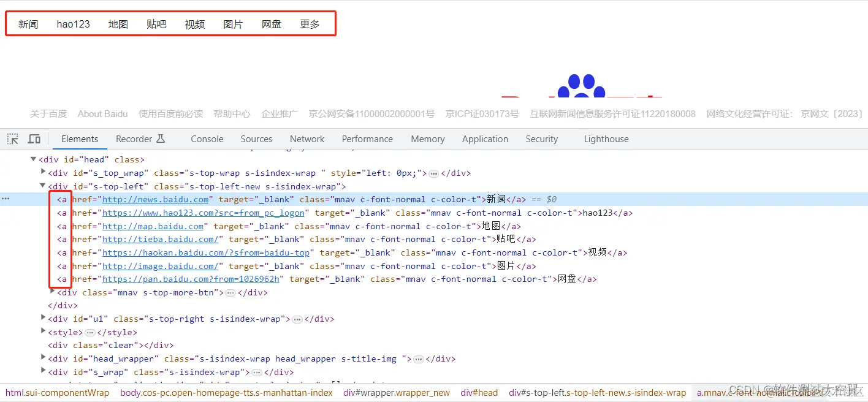Click the http://image.baidu.com/ href in DOM
This screenshot has width=868, height=402.
161,266
